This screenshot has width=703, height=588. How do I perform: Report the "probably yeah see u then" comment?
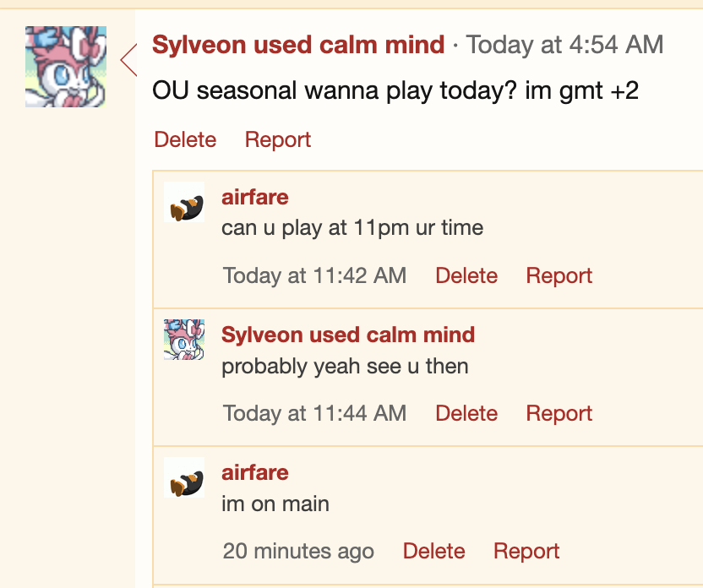coord(559,413)
